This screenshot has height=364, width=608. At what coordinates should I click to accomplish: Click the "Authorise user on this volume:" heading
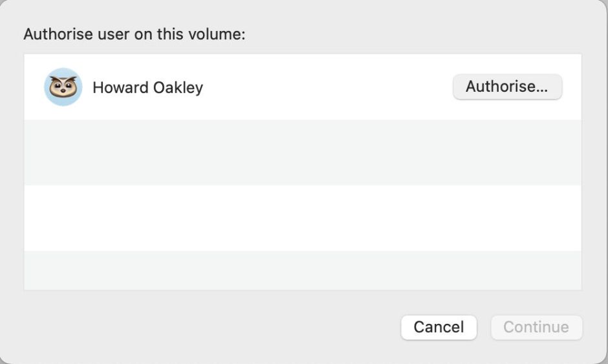tap(135, 34)
